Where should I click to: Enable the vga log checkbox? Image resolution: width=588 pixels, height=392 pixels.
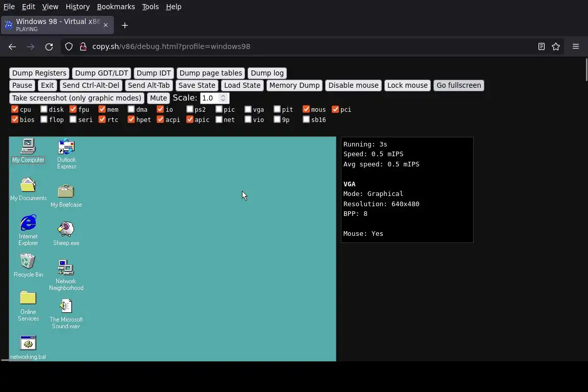click(248, 109)
